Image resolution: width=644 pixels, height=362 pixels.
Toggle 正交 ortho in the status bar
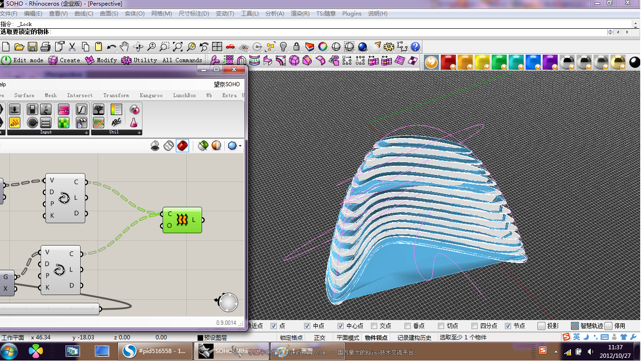pyautogui.click(x=320, y=338)
